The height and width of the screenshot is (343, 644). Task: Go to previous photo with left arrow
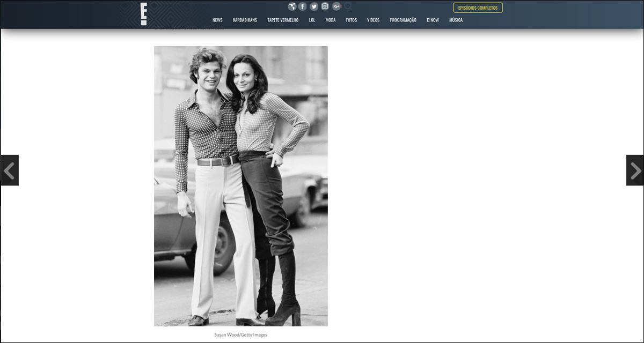click(10, 170)
